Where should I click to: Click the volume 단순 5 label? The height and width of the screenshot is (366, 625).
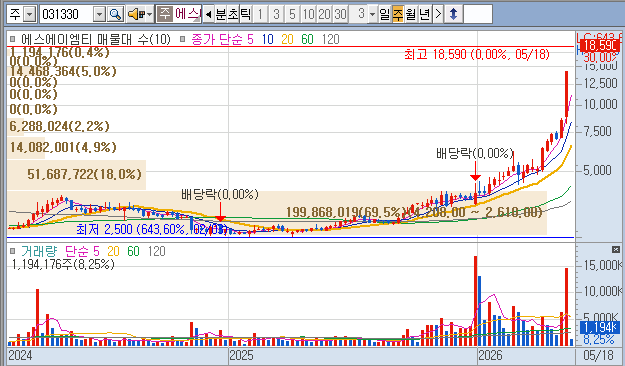click(82, 251)
